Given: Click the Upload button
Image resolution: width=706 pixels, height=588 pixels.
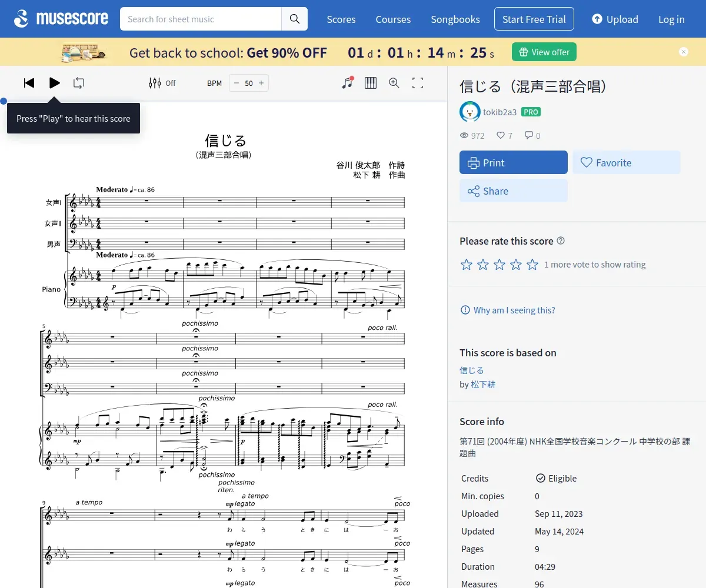Looking at the screenshot, I should (x=615, y=19).
